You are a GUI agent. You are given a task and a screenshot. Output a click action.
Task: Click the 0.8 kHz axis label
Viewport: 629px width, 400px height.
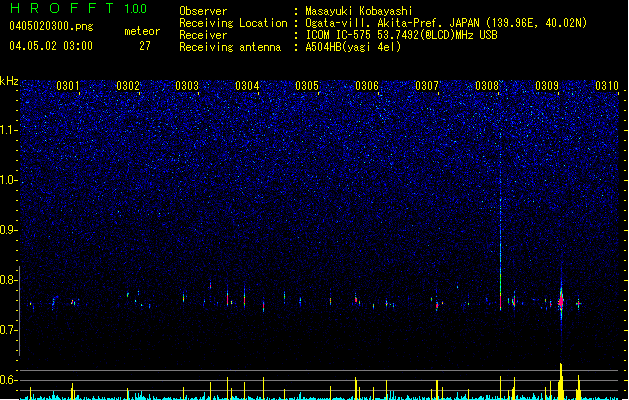pos(8,280)
